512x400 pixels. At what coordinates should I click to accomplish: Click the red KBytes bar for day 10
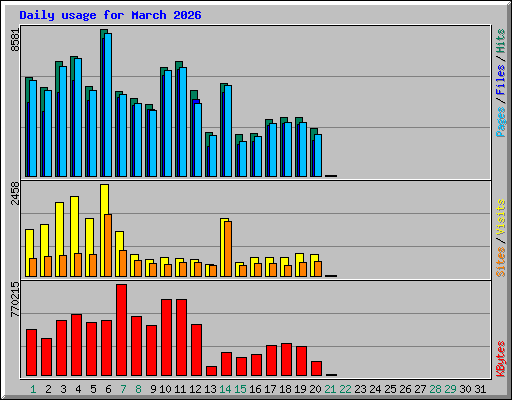point(166,337)
